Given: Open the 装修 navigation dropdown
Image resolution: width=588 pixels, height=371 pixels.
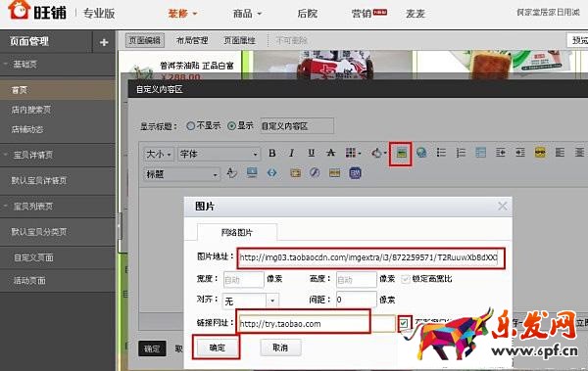Looking at the screenshot, I should click(x=182, y=14).
